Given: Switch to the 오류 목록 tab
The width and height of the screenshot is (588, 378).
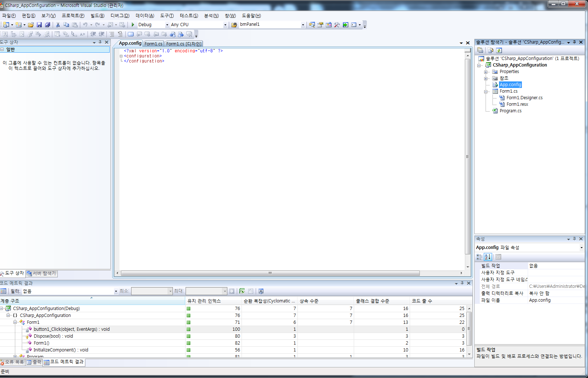Looking at the screenshot, I should (12, 362).
